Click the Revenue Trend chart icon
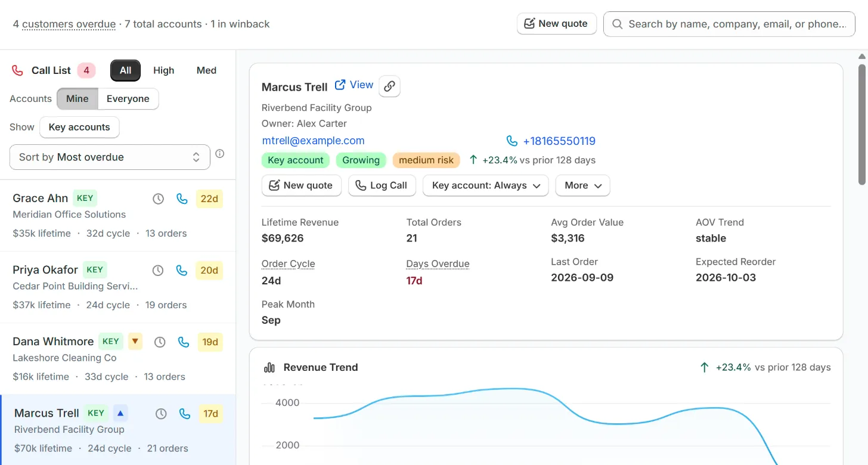Screen dimensions: 868x465 [x=269, y=367]
